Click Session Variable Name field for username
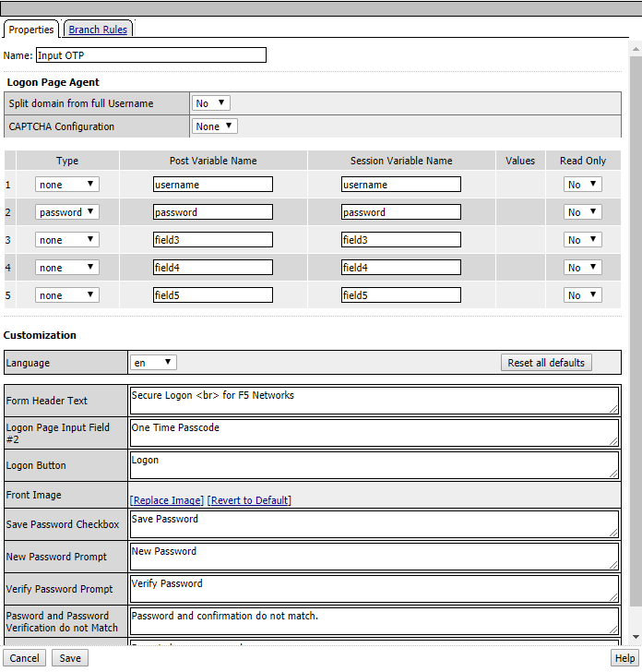This screenshot has height=672, width=642. pos(400,185)
